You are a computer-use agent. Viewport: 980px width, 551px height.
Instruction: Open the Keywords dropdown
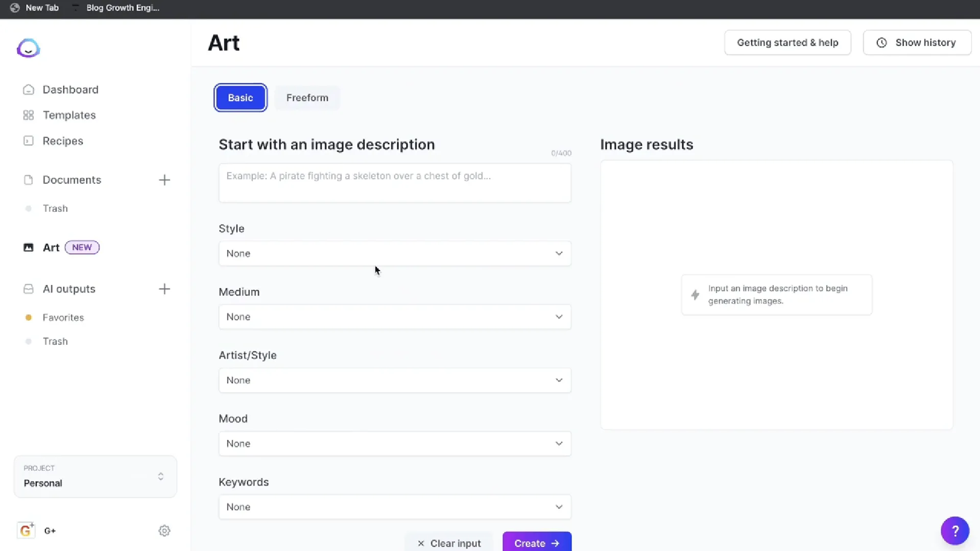pos(395,507)
